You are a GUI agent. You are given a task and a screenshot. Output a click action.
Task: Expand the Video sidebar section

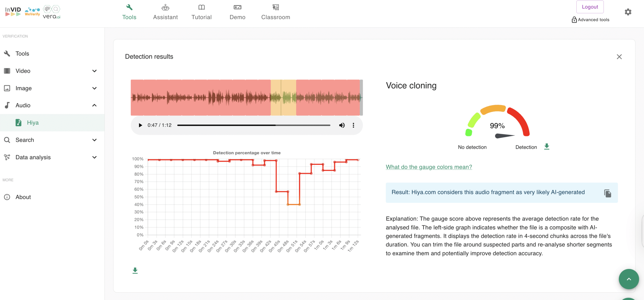tap(94, 71)
